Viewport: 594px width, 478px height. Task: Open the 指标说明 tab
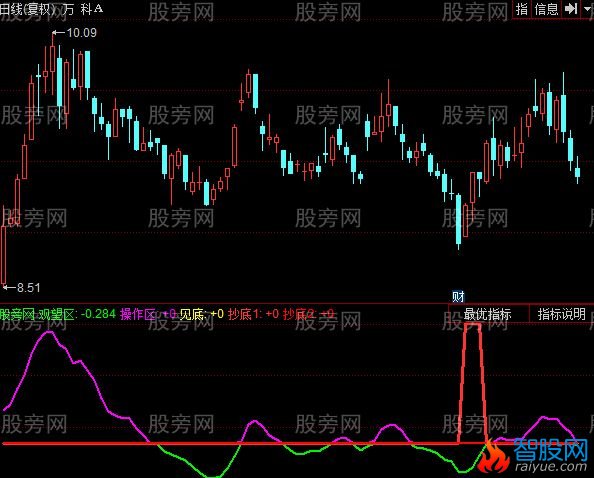click(561, 314)
